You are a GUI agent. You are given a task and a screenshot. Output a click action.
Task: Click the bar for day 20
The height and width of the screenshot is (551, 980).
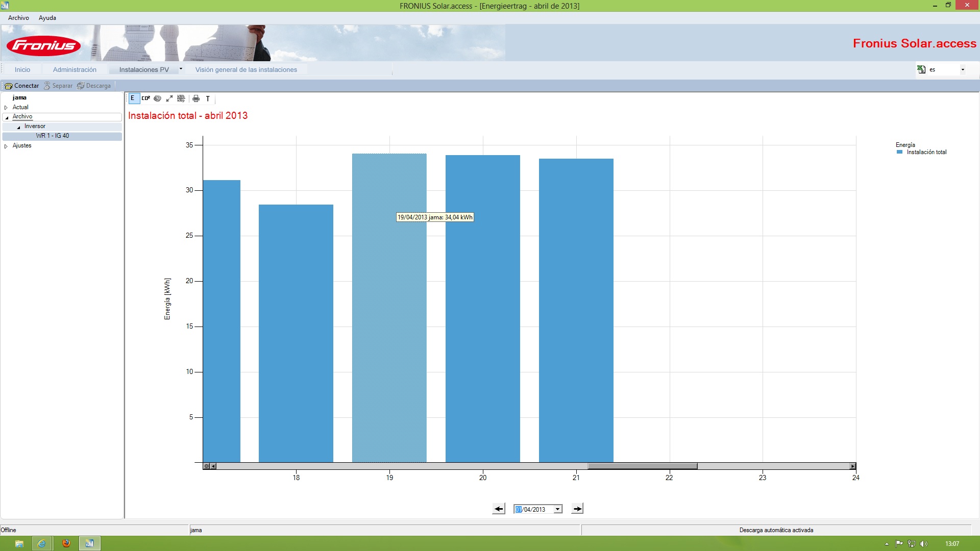tap(483, 309)
